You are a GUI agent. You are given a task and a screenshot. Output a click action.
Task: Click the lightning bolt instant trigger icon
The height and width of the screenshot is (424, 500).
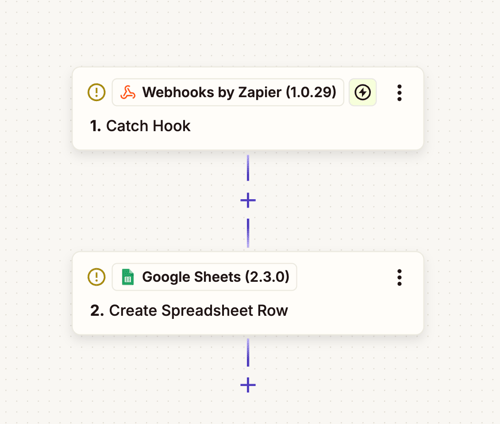(x=363, y=92)
